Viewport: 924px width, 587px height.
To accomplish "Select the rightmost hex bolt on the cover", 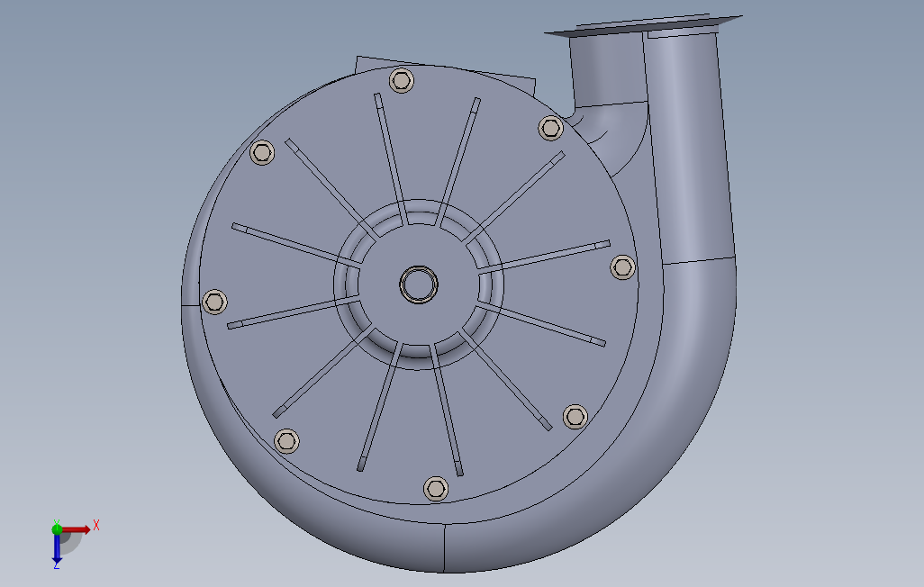I will point(622,267).
